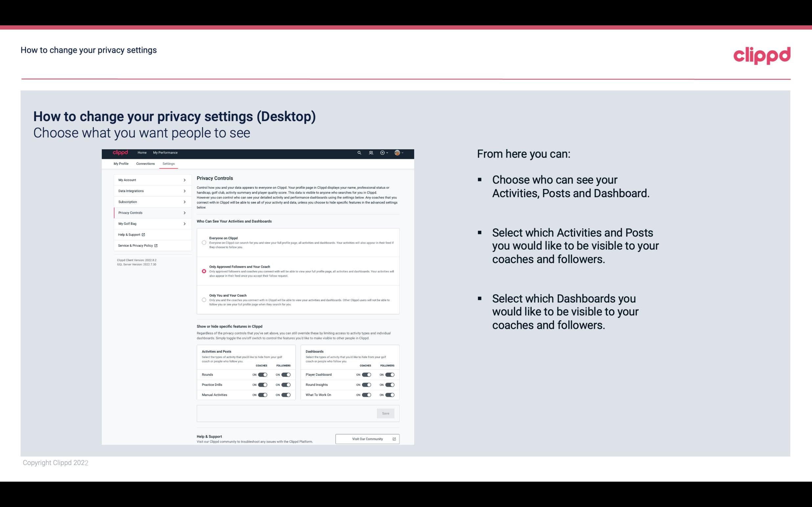Click the My Performance navigation icon
Viewport: 812px width, 507px height.
click(166, 153)
